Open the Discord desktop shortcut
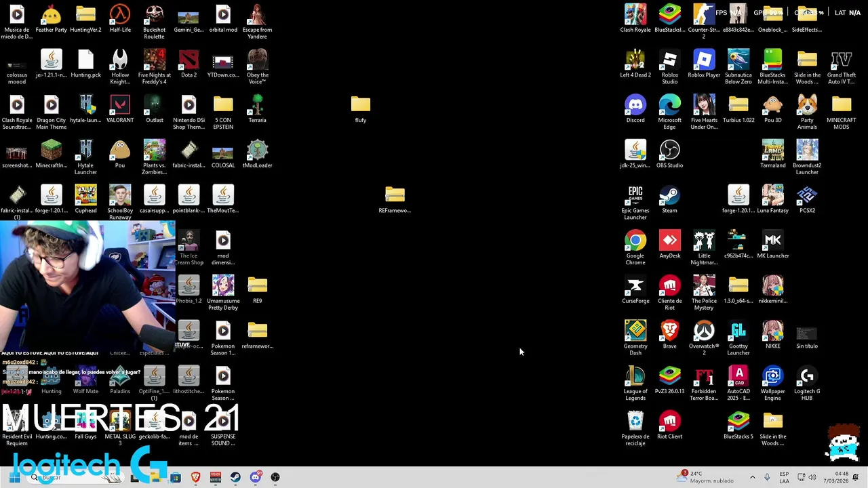 click(x=635, y=109)
